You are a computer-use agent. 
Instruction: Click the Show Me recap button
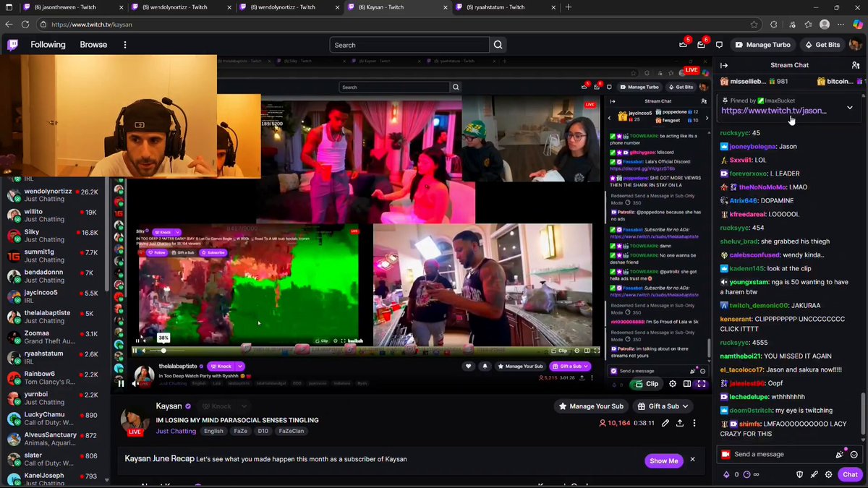[x=663, y=461]
